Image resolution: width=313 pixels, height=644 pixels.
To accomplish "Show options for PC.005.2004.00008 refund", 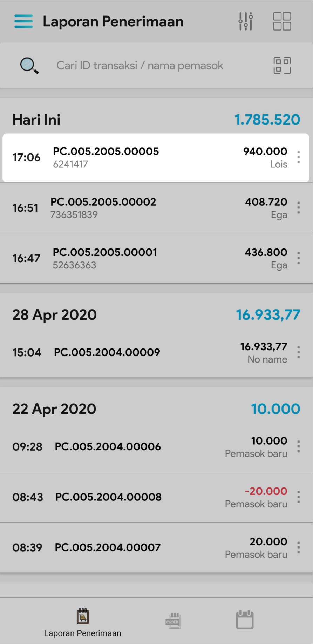I will pyautogui.click(x=298, y=497).
